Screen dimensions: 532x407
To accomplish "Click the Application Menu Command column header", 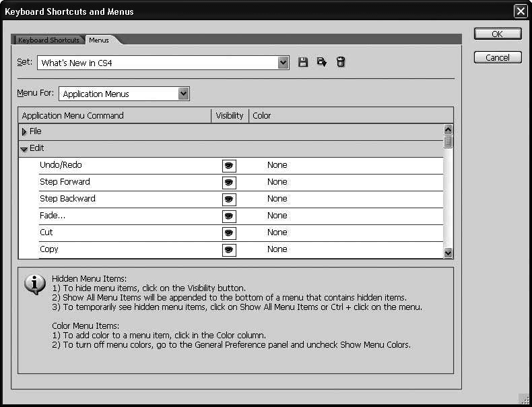I will pos(114,116).
